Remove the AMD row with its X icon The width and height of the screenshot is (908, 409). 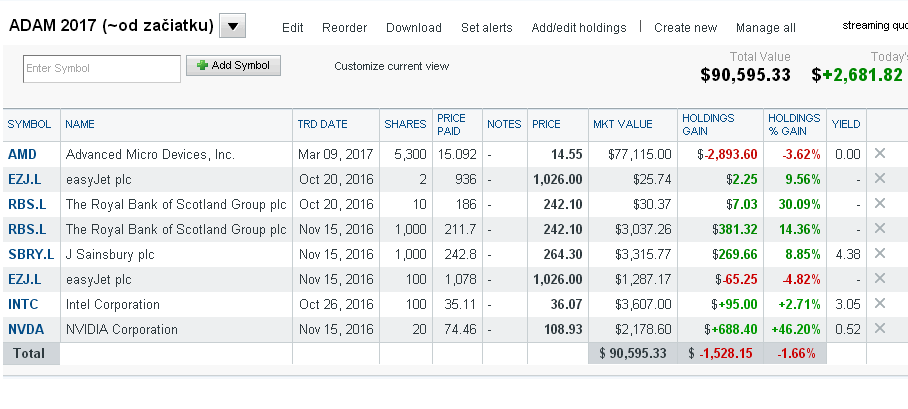(x=880, y=154)
